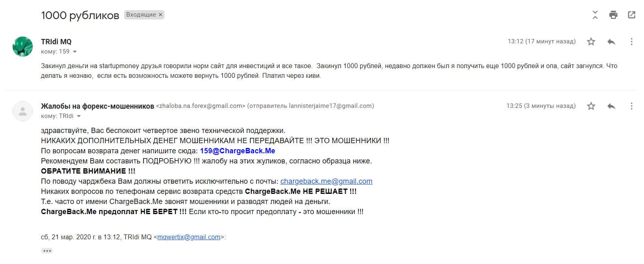Screen dimensions: 644x264
Task: Open more options for TRIdi MQ message
Action: click(631, 41)
